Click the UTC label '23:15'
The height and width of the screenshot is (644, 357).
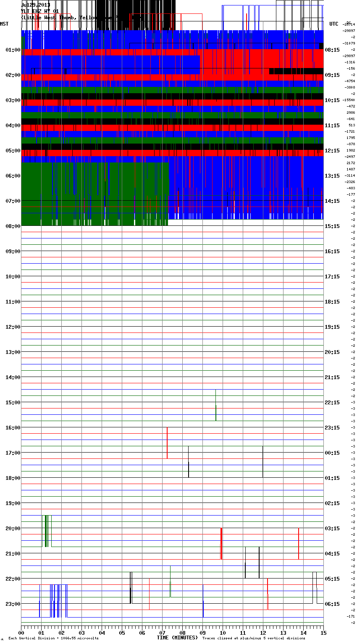[332, 428]
